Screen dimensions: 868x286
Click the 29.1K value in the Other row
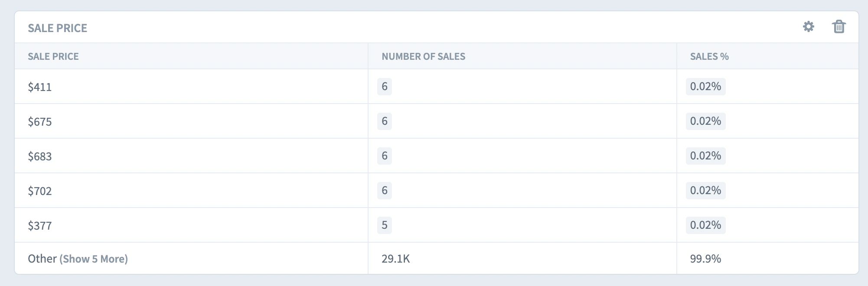pyautogui.click(x=396, y=259)
